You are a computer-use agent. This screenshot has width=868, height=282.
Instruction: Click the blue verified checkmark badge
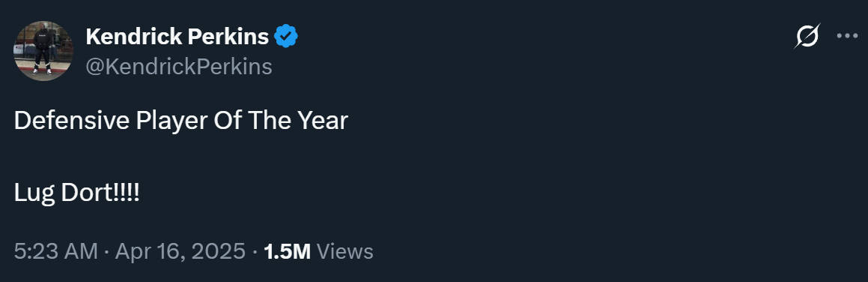pos(286,37)
